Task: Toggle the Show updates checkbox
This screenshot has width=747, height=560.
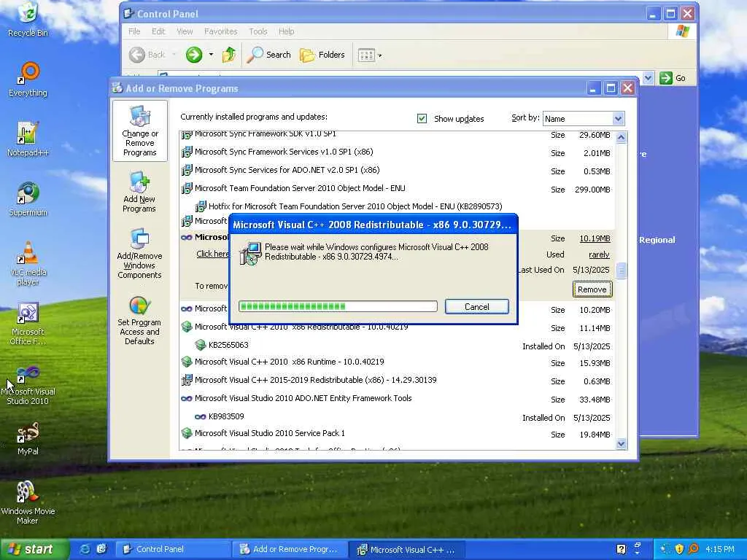Action: coord(422,118)
